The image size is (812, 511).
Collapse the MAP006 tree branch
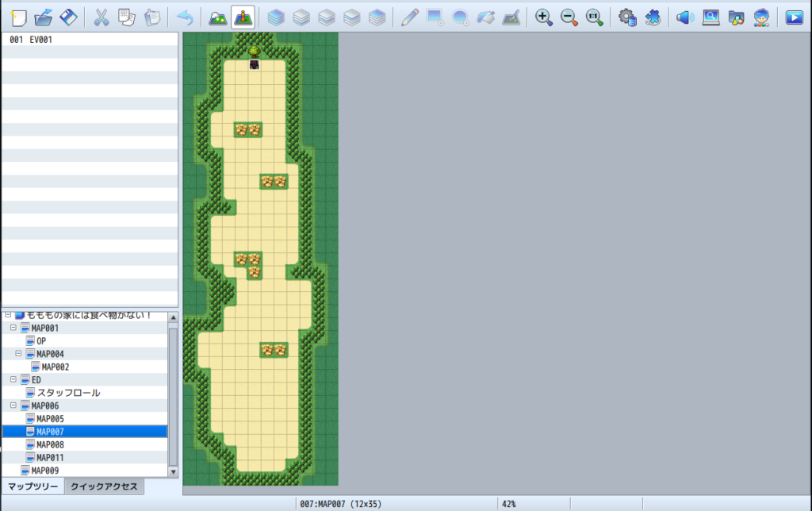tap(13, 405)
